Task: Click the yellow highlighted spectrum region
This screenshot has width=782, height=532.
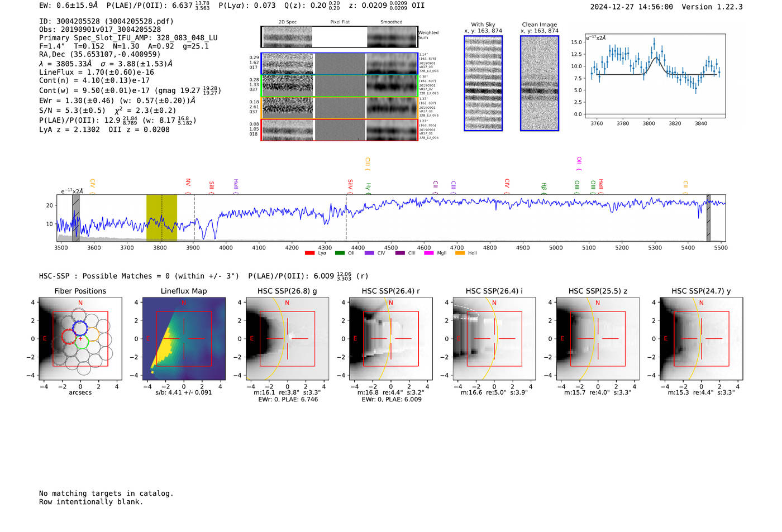Action: (162, 218)
